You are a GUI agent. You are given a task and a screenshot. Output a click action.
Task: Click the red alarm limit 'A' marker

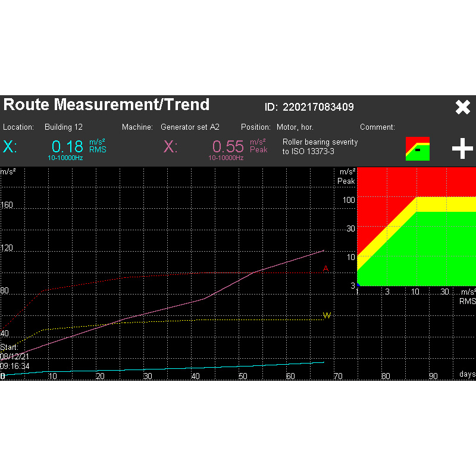[325, 269]
